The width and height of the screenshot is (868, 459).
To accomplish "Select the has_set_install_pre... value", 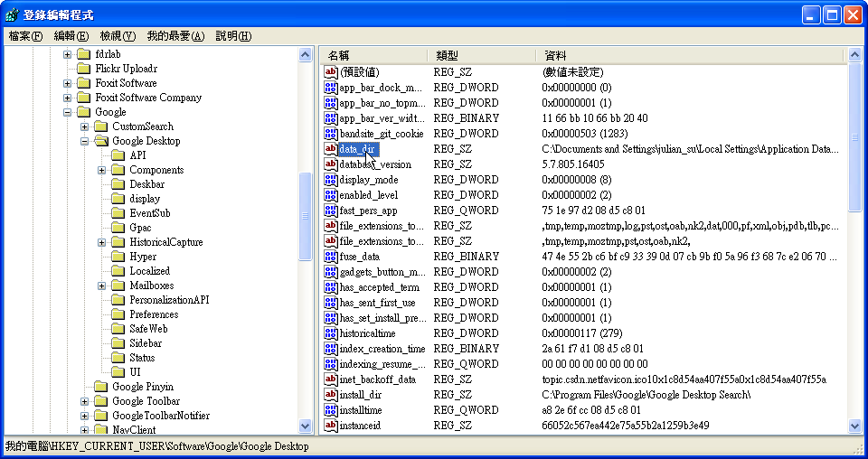I will [382, 318].
